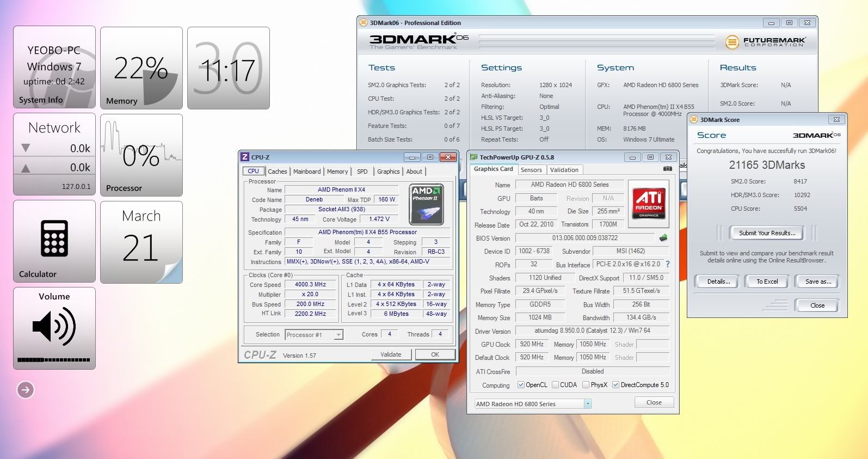Switch to the Memory tab in CPU-Z
The width and height of the screenshot is (868, 459).
pos(337,172)
